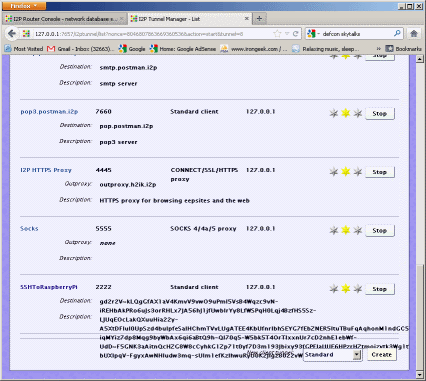Click last gray star in I2P HTTPS Proxy row

(x=358, y=172)
